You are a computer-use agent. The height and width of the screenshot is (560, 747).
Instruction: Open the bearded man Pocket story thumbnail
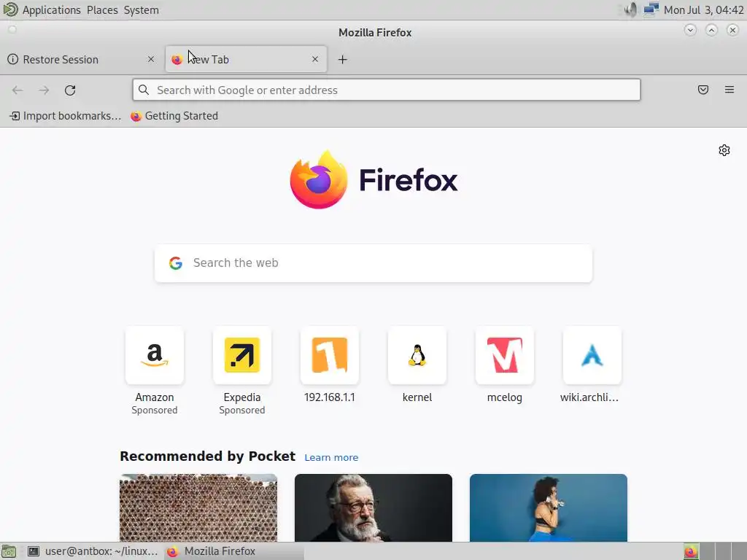coord(373,507)
